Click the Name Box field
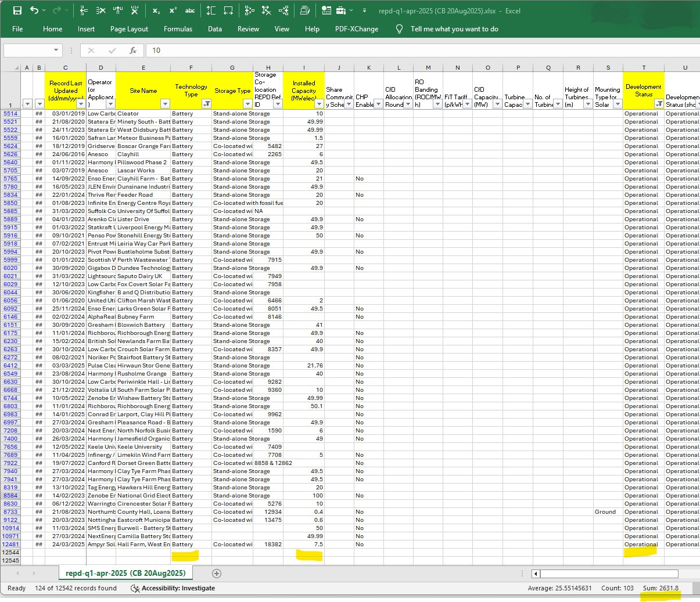The height and width of the screenshot is (602, 700). click(x=27, y=51)
